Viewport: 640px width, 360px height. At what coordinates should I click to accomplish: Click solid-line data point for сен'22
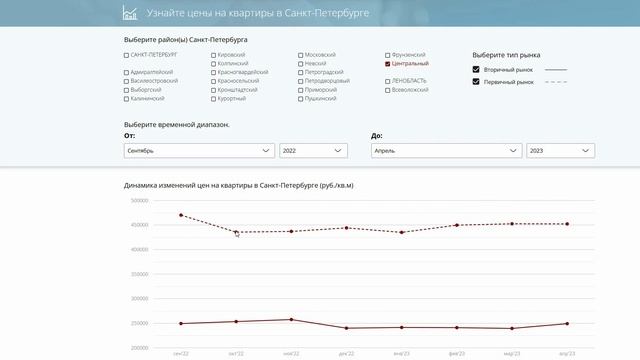181,324
